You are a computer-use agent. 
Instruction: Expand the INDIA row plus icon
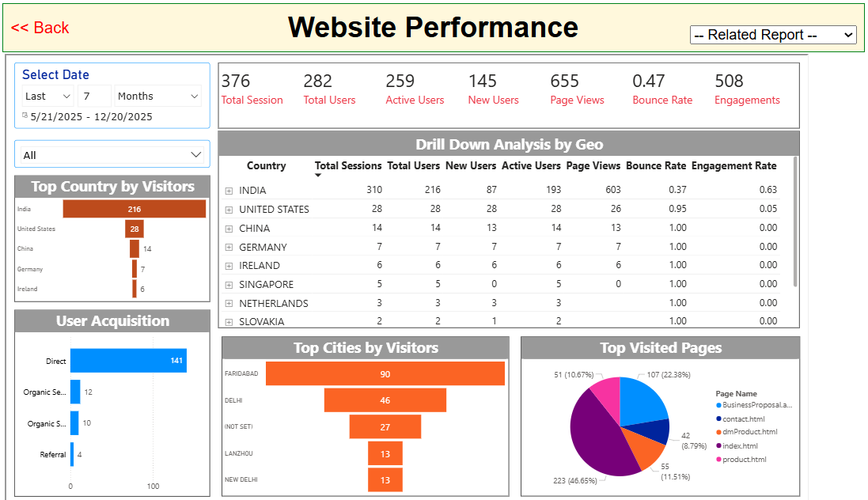(x=229, y=191)
